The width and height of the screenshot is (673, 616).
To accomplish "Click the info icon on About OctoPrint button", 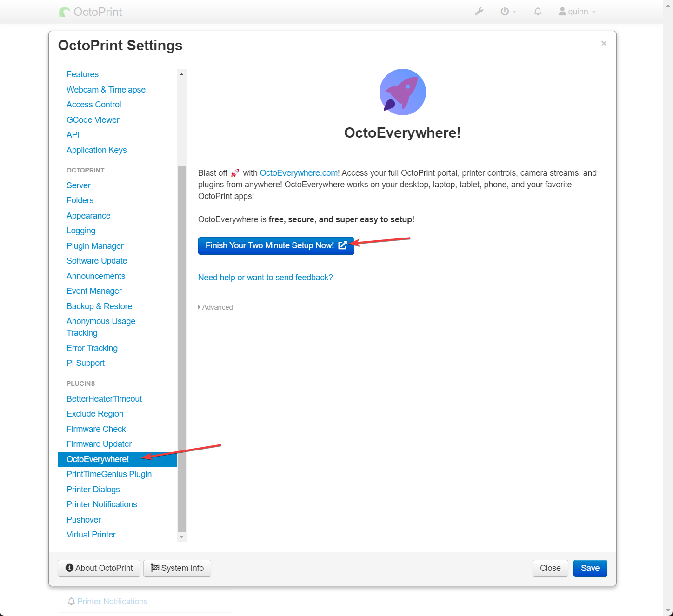I will click(70, 568).
